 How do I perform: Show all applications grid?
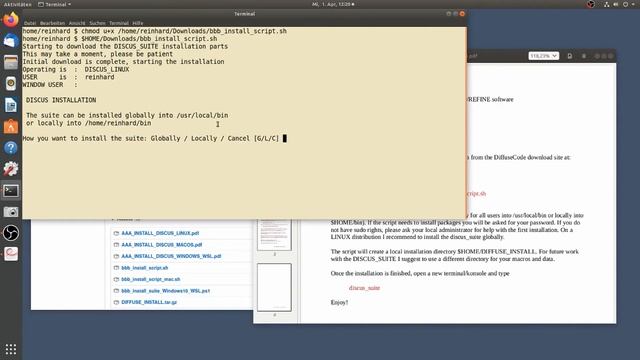pyautogui.click(x=11, y=349)
